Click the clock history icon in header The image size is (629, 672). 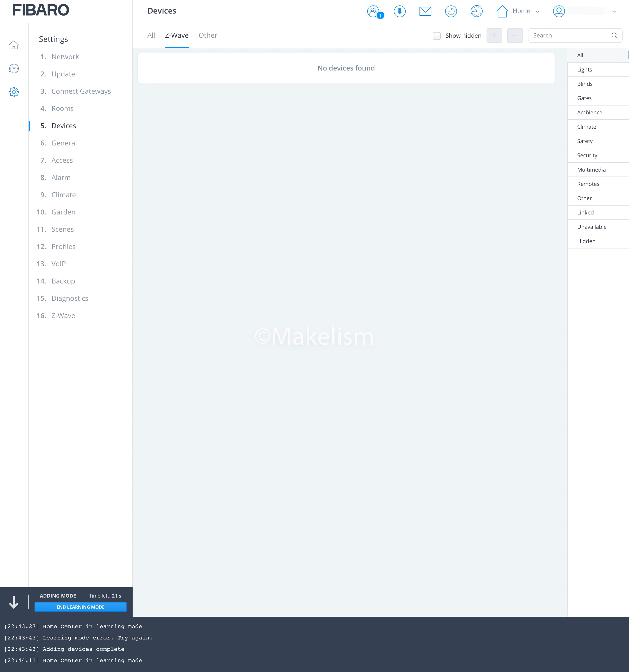pos(476,12)
